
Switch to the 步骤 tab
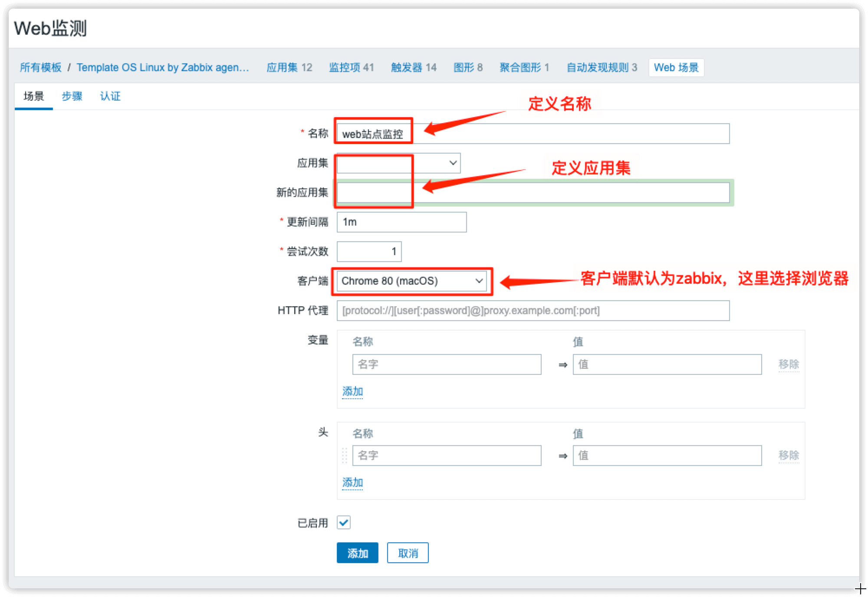(x=72, y=96)
